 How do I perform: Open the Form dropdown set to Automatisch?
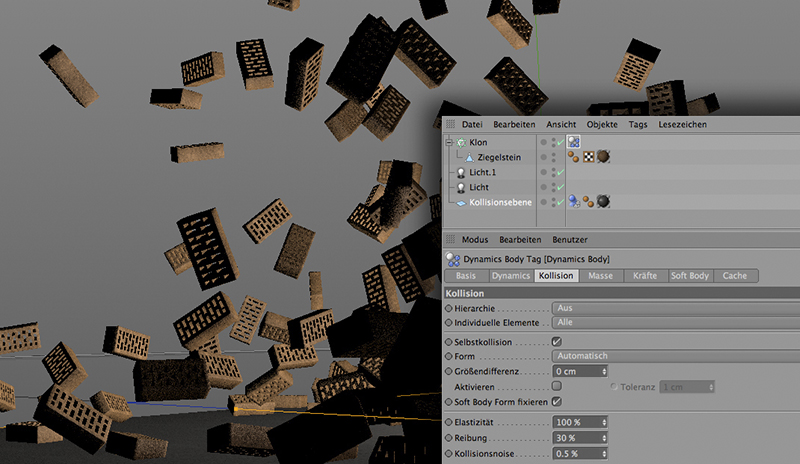pyautogui.click(x=675, y=356)
